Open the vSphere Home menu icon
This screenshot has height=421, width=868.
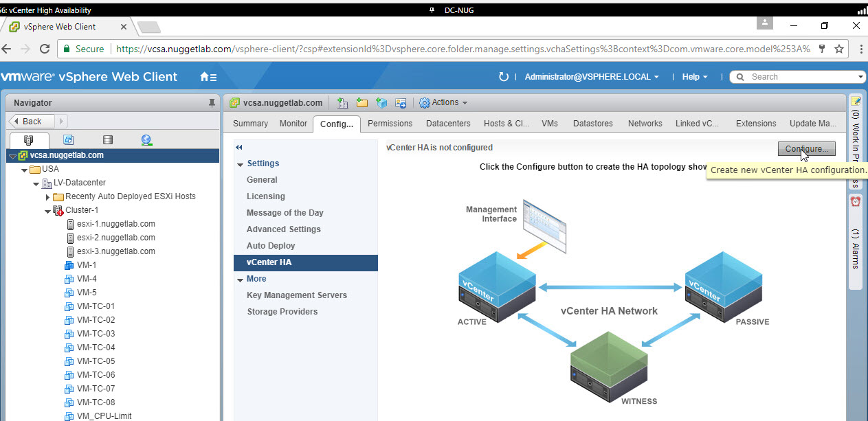[x=208, y=77]
